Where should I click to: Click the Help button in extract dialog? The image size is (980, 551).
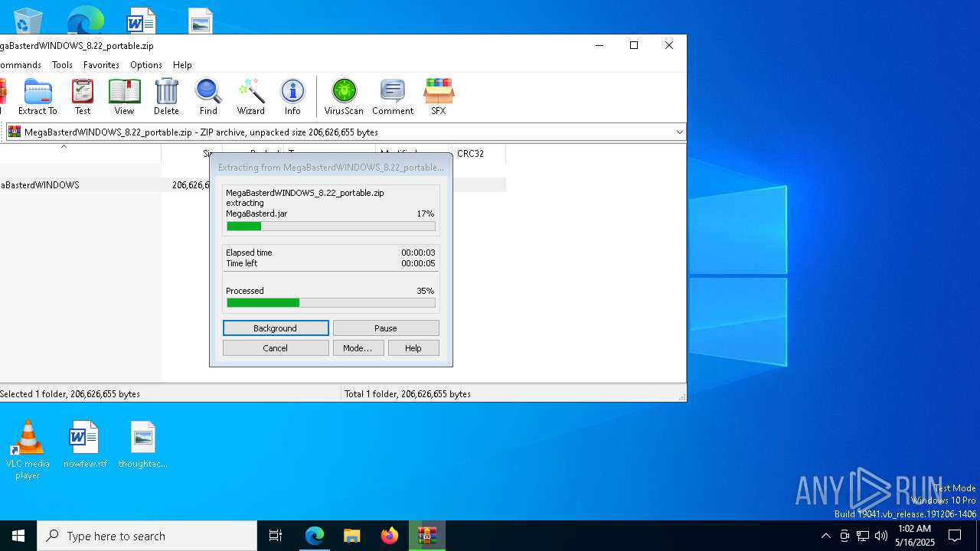pos(413,347)
